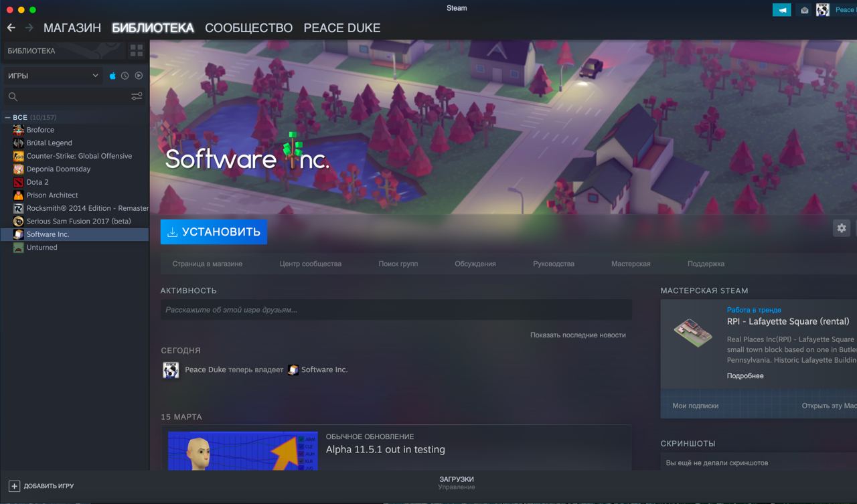Click the blue УСТАНОВИТЬ button

(x=214, y=232)
